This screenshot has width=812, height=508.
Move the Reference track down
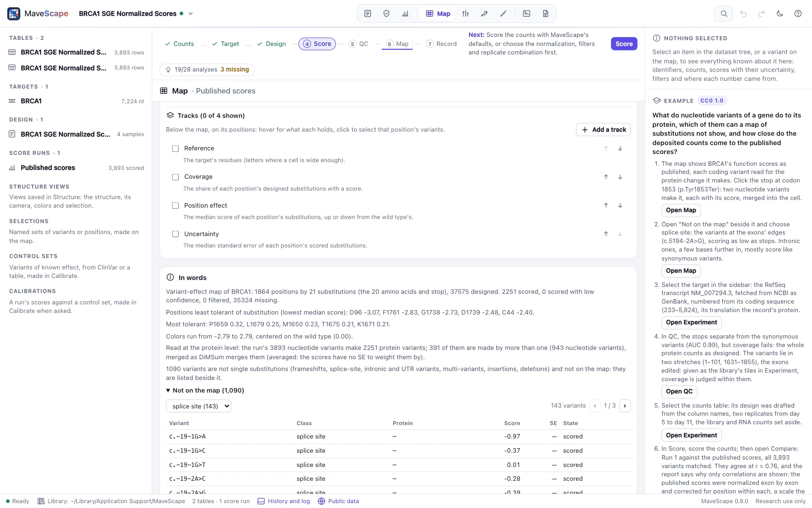pyautogui.click(x=620, y=148)
